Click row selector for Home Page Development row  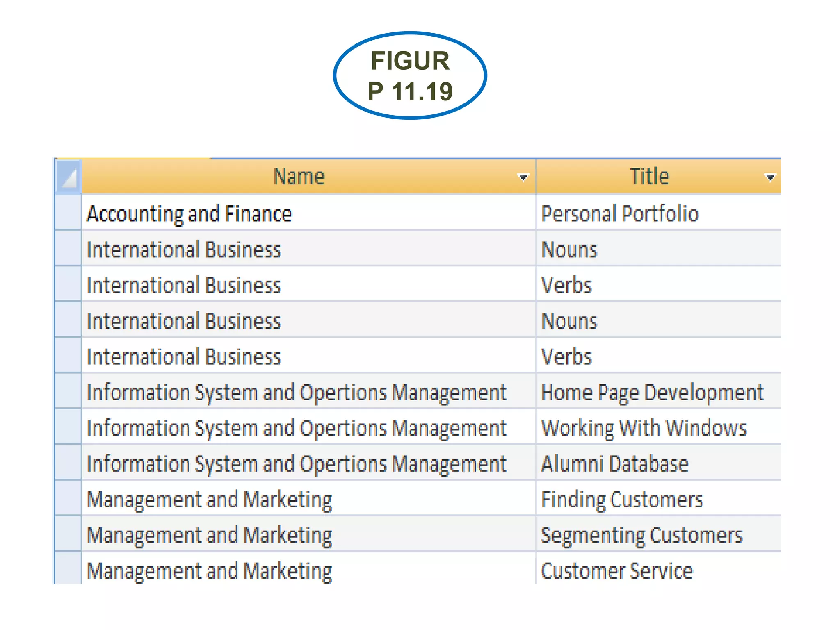click(x=68, y=391)
